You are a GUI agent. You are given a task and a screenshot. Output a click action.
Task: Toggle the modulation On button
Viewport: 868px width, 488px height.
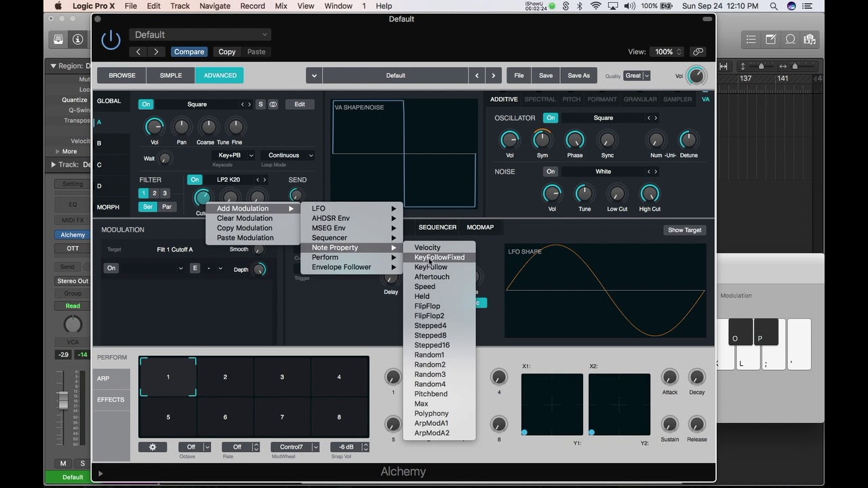point(111,268)
